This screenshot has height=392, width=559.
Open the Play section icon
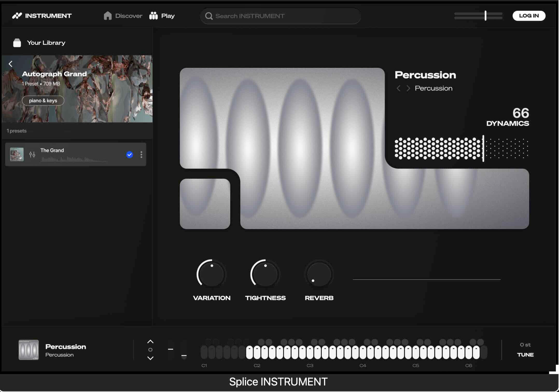tap(153, 16)
